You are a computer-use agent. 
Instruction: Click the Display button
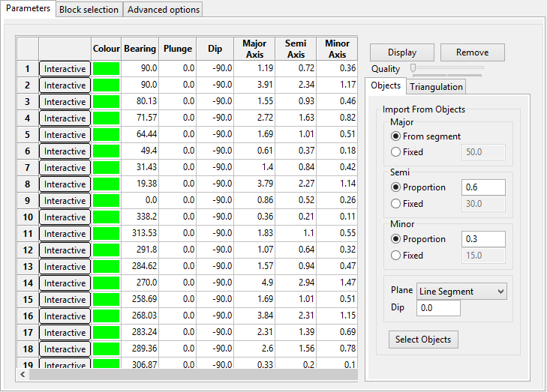click(402, 52)
